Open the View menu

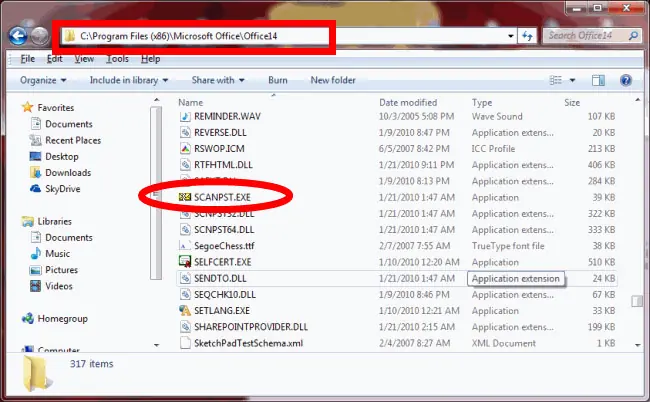(84, 59)
